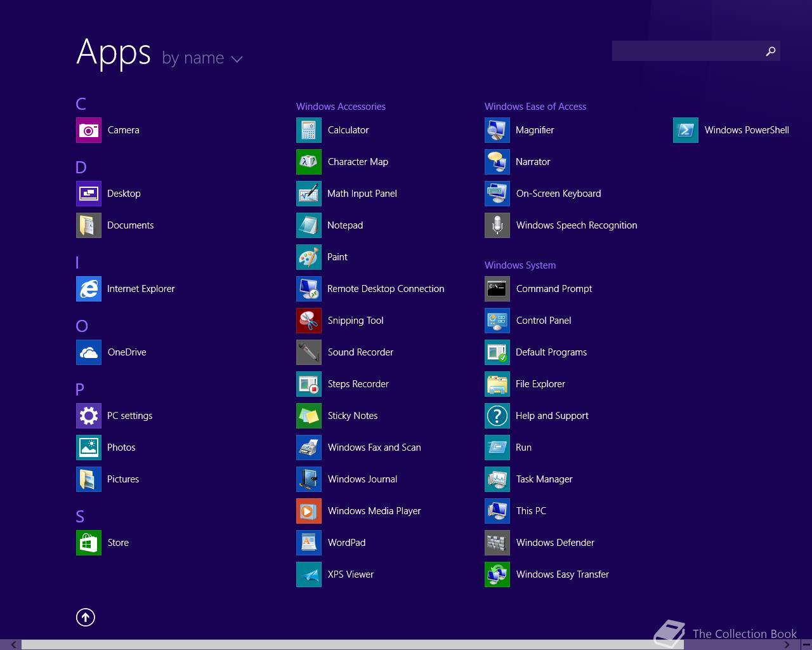Launch the Internet Explorer icon
This screenshot has height=650, width=812.
[x=89, y=289]
